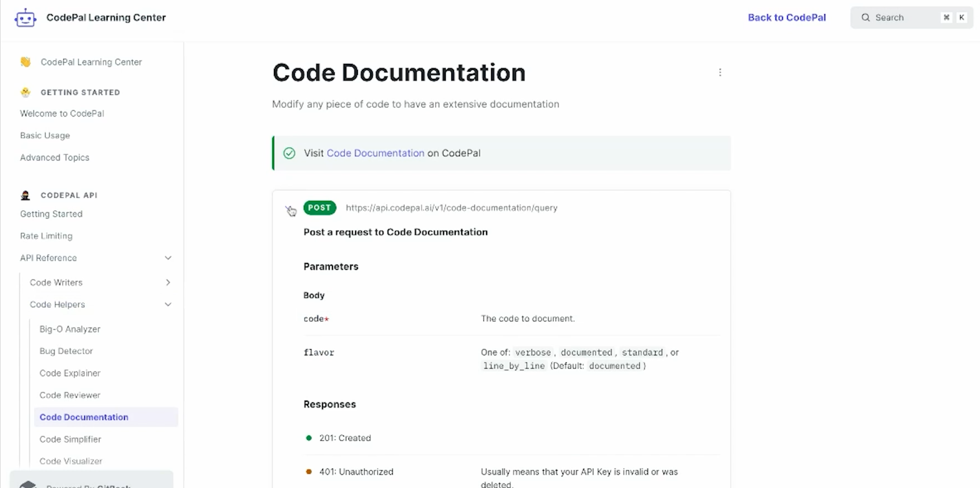This screenshot has height=488, width=980.
Task: Click the Back to CodePal link
Action: point(787,18)
